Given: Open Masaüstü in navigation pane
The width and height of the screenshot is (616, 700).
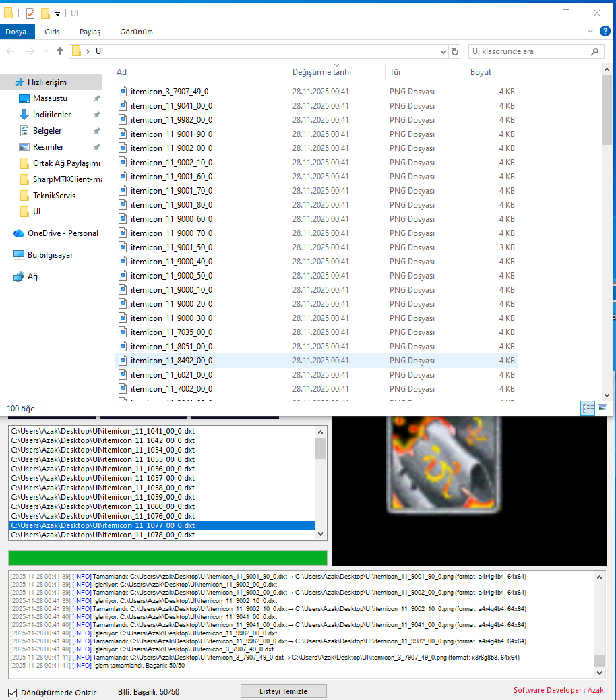Looking at the screenshot, I should pyautogui.click(x=50, y=98).
